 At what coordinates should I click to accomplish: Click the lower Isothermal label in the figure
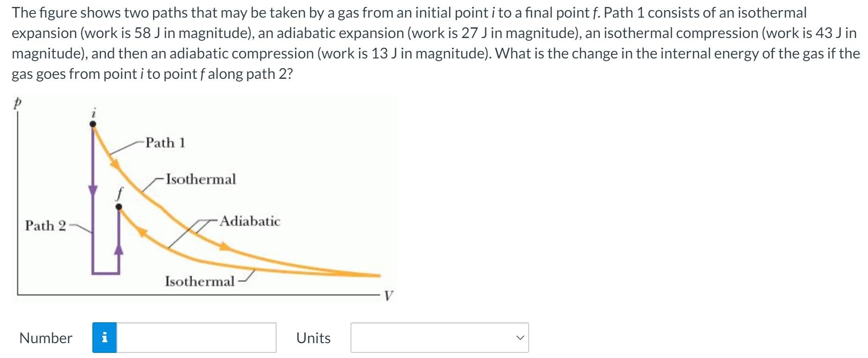(x=200, y=281)
